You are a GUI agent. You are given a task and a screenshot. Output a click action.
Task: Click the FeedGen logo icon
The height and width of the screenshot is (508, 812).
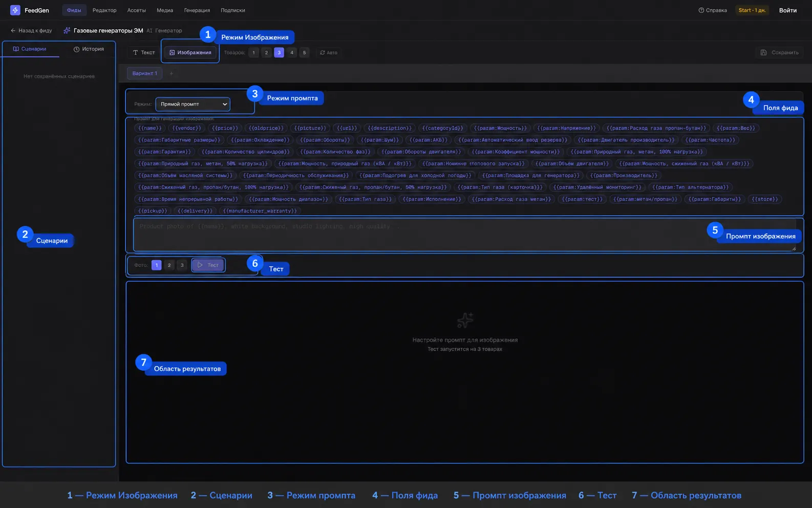[x=15, y=10]
